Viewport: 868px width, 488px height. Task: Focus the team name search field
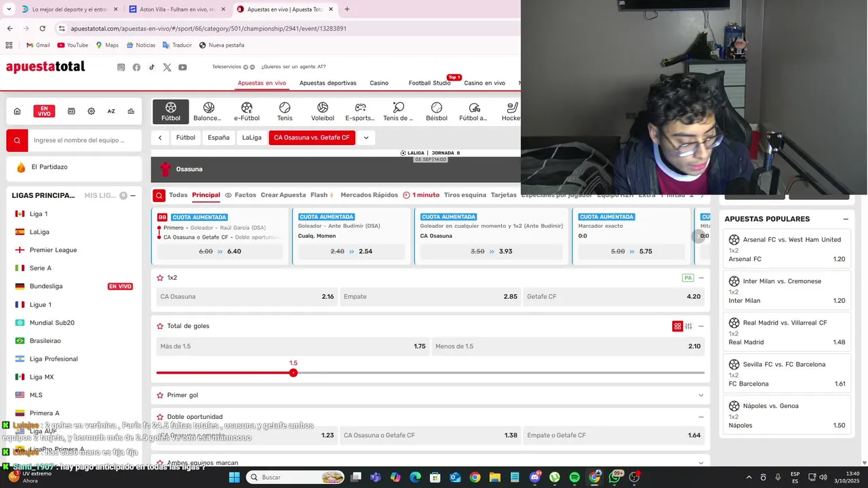click(85, 140)
